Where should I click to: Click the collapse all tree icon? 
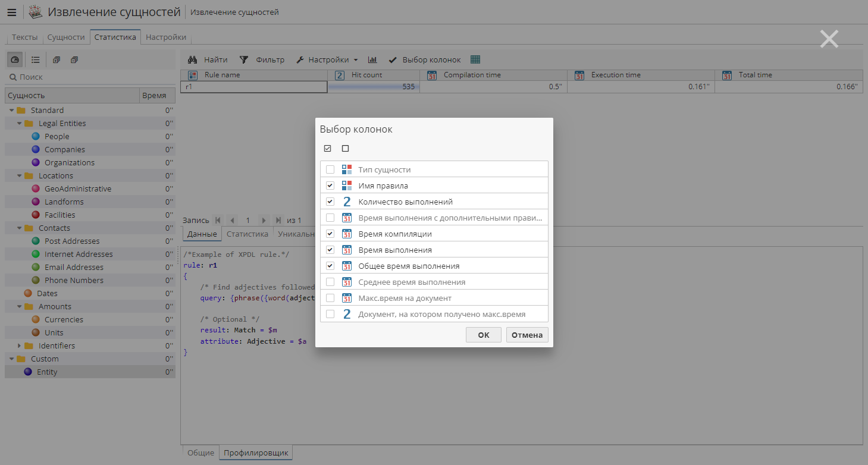point(74,59)
